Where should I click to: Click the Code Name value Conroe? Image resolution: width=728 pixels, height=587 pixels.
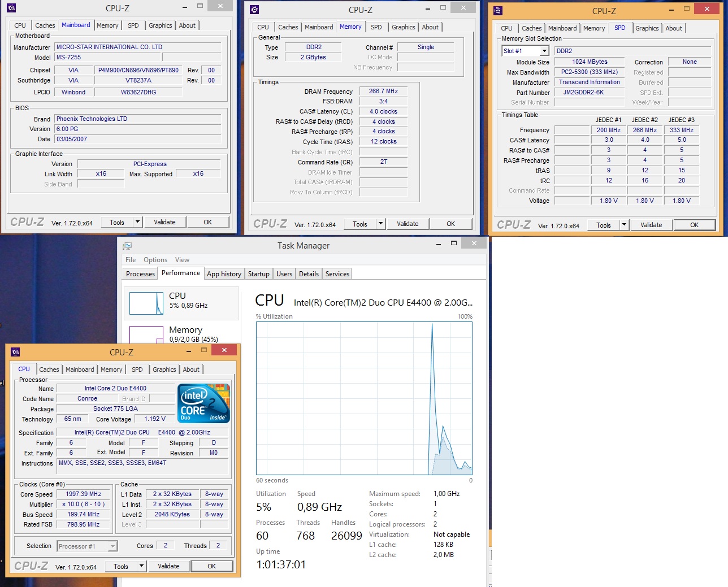click(x=87, y=398)
